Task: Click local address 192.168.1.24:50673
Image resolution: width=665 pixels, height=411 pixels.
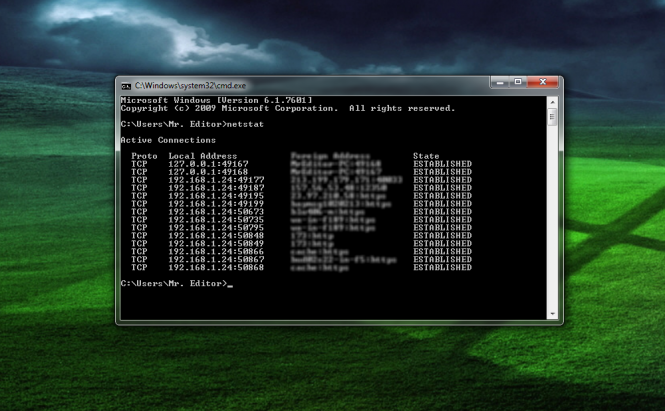Action: 216,212
